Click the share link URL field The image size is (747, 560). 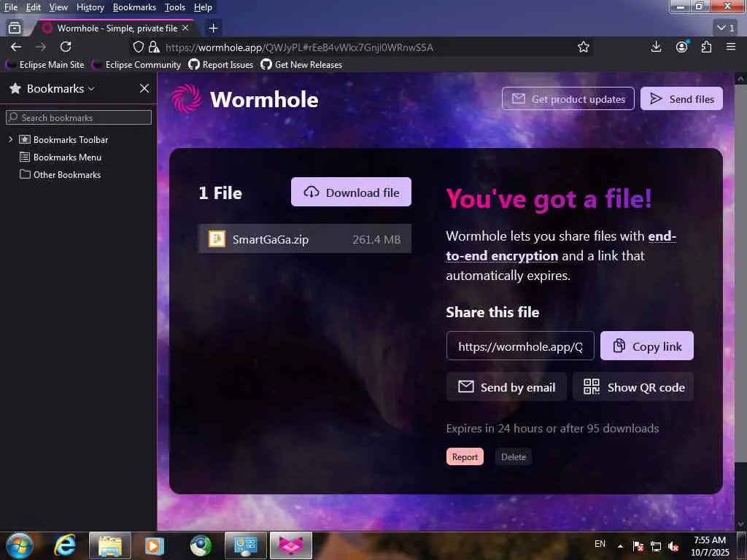pos(520,346)
